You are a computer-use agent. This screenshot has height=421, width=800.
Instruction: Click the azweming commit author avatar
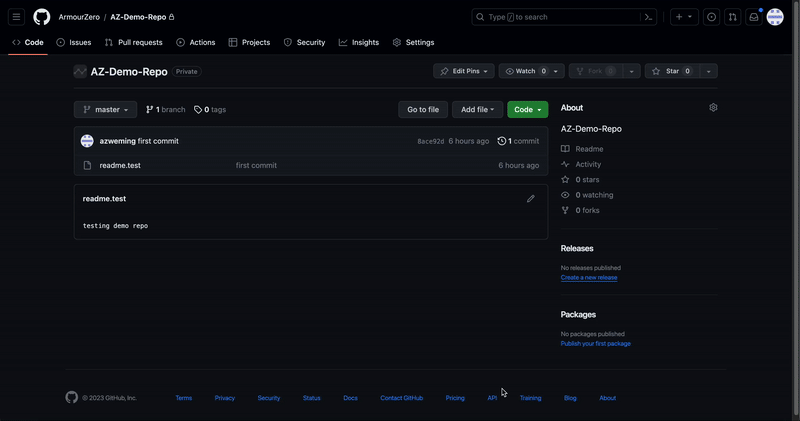[87, 141]
